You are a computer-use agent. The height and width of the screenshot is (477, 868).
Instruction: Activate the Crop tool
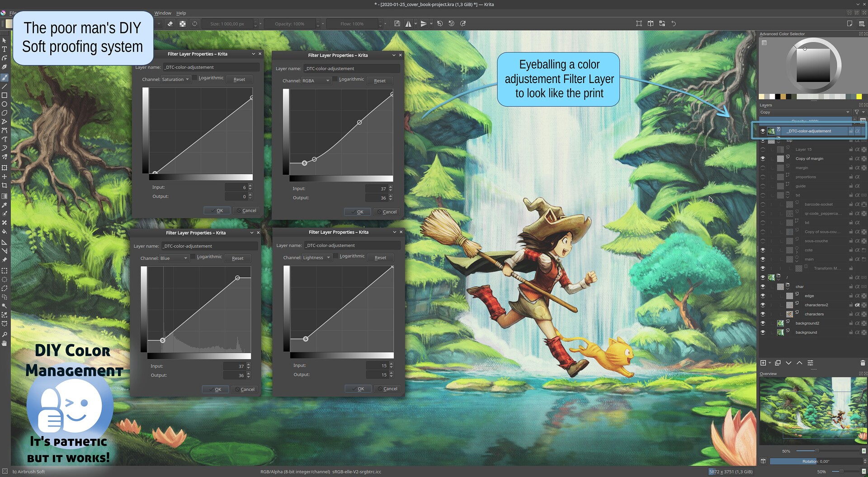5,186
